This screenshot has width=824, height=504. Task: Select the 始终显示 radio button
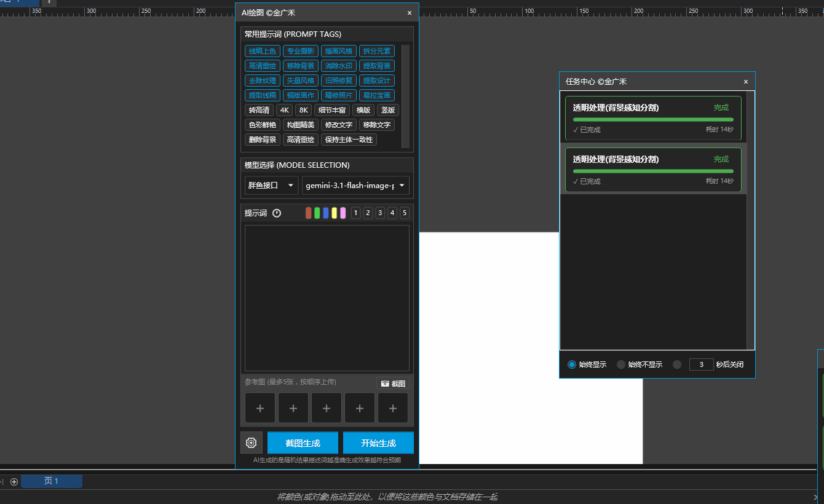coord(572,364)
